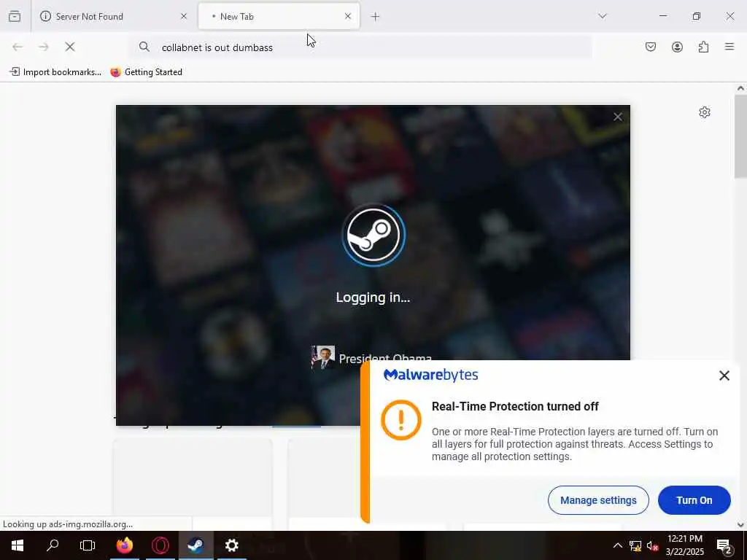Open the Firefox application menu

tap(729, 47)
